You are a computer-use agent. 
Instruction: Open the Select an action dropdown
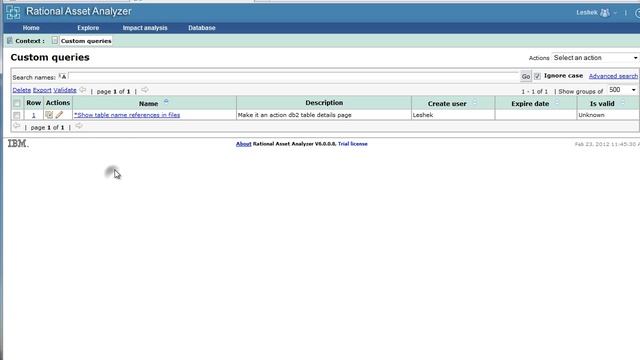click(x=596, y=58)
